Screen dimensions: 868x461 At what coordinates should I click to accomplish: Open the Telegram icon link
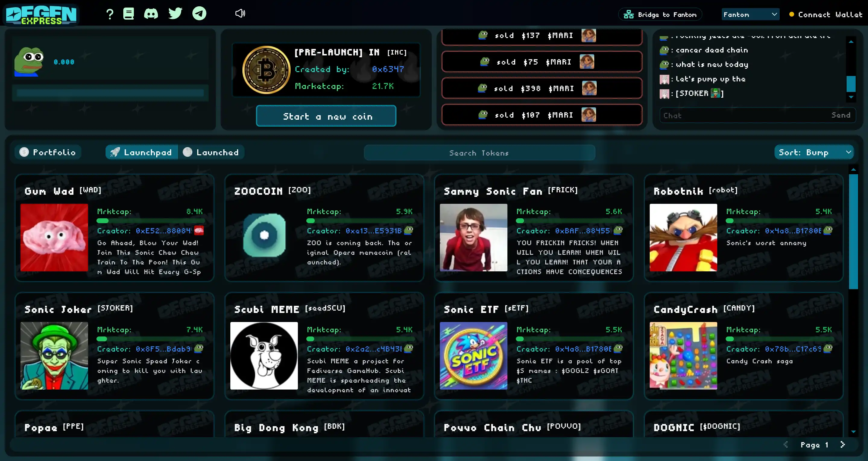(x=199, y=14)
